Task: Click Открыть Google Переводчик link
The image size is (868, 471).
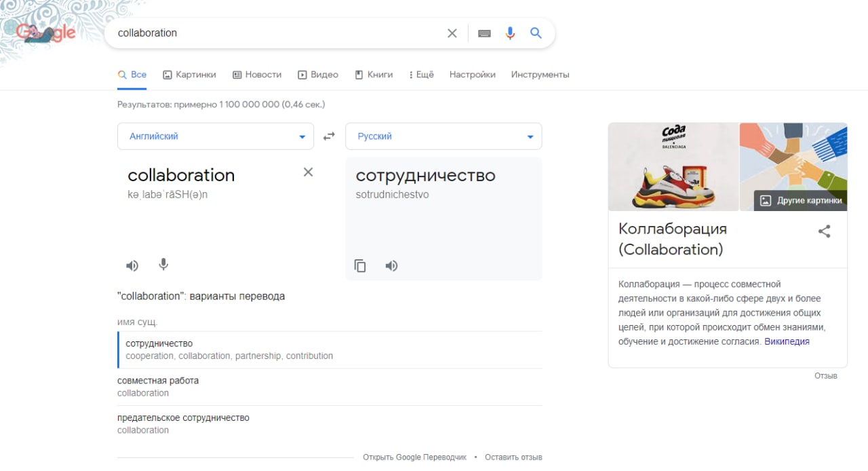Action: 414,457
